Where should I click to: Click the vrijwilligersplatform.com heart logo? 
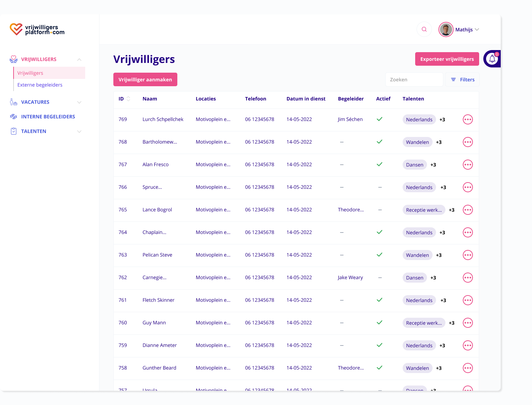tap(16, 30)
